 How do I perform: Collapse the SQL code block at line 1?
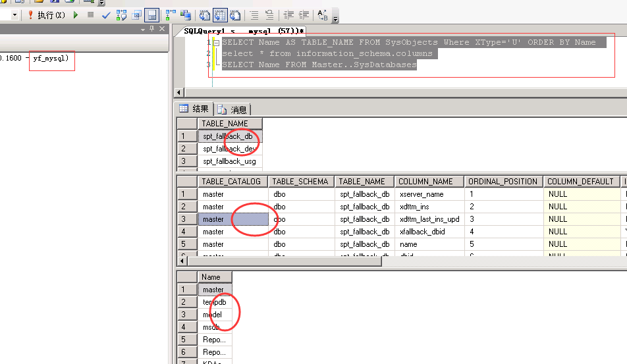[x=216, y=42]
